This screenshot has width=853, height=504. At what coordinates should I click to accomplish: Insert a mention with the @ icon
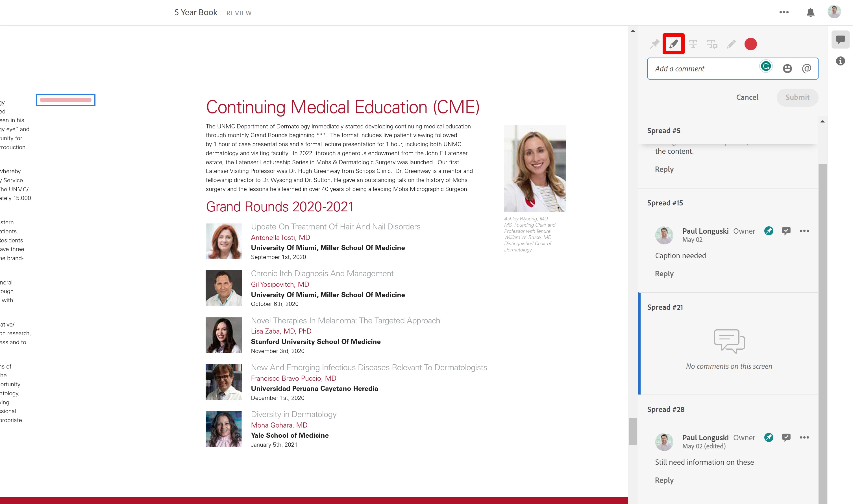[x=806, y=69]
